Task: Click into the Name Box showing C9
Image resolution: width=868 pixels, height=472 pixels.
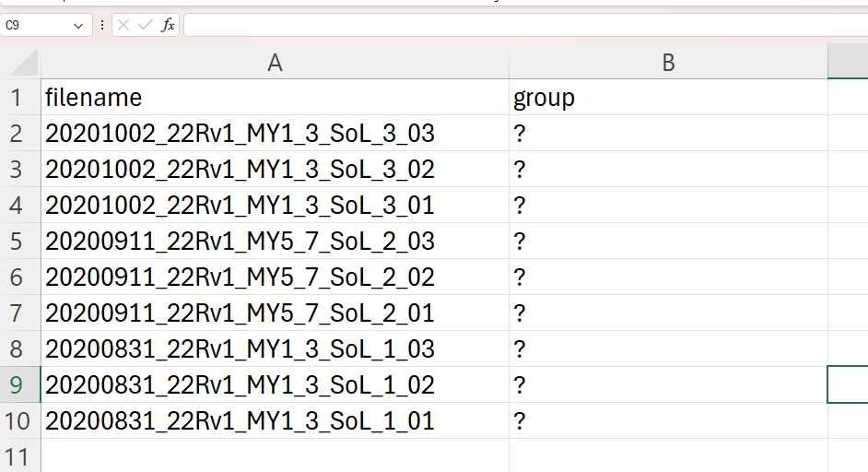Action: 35,26
